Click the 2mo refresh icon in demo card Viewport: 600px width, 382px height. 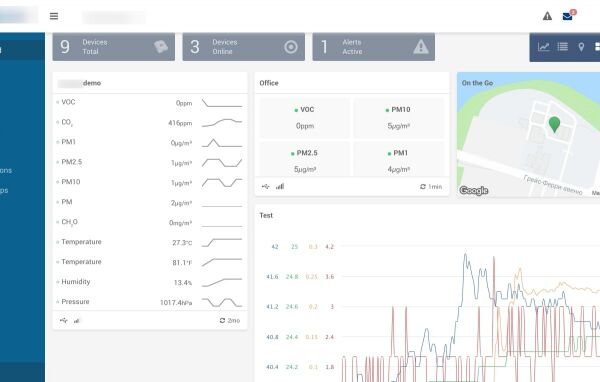(222, 320)
